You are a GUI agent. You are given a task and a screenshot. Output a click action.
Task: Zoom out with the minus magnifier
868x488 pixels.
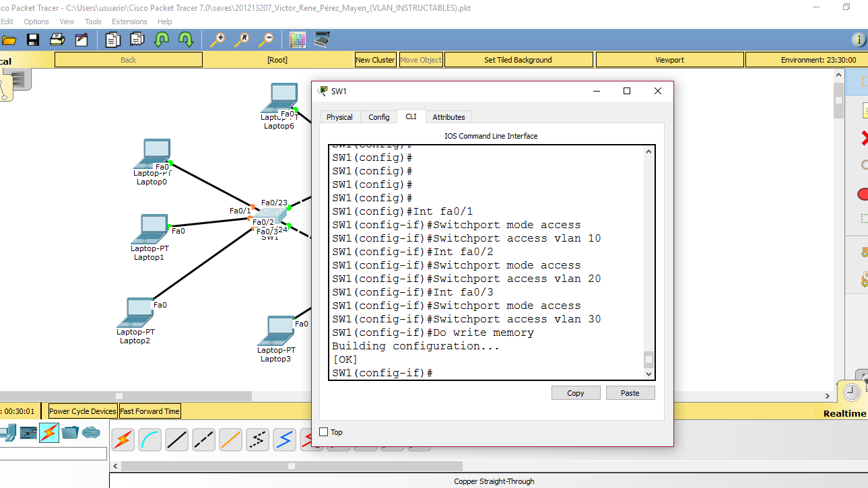click(266, 40)
